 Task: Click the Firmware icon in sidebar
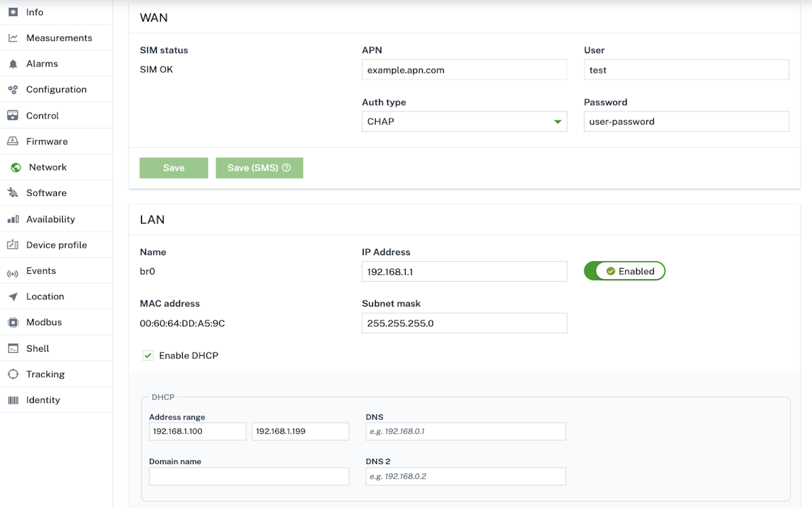point(13,141)
